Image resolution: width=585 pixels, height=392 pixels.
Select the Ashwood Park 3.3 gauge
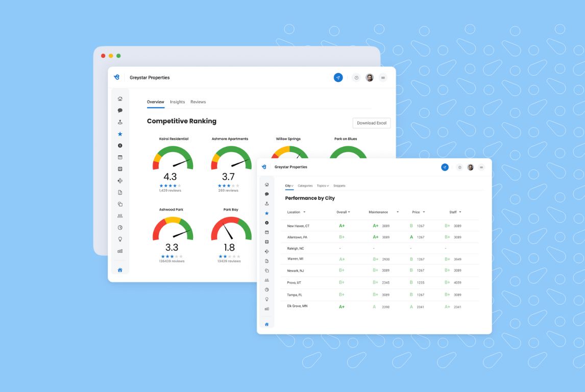pos(173,229)
